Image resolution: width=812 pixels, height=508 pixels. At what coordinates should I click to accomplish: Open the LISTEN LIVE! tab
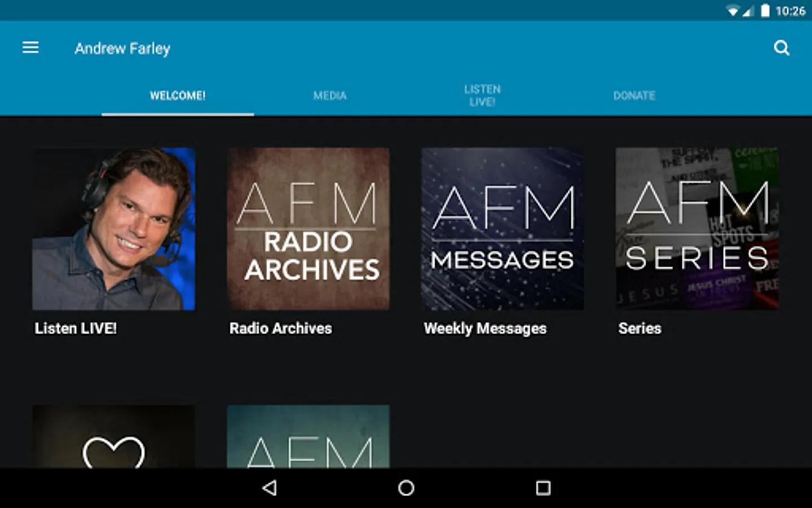tap(482, 95)
